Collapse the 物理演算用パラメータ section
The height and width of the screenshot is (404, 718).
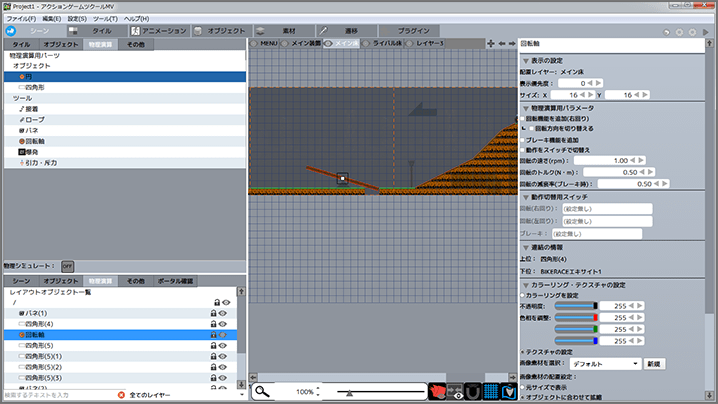(x=523, y=107)
